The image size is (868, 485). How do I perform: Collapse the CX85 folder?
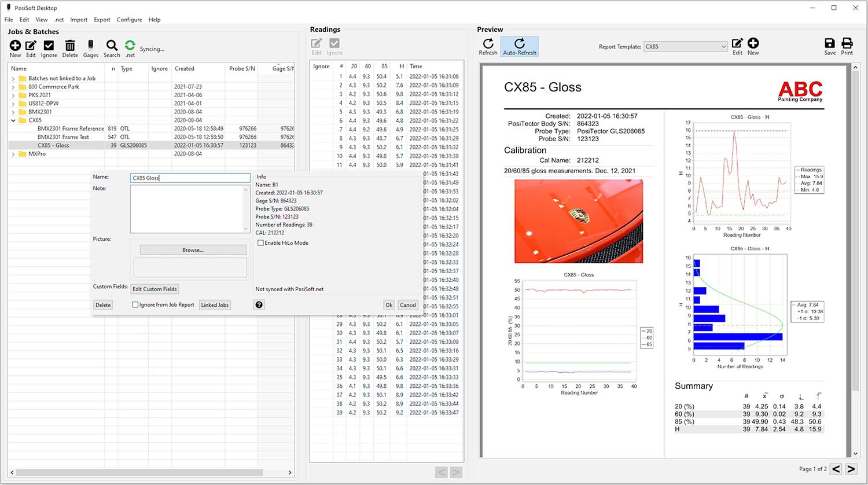point(13,120)
